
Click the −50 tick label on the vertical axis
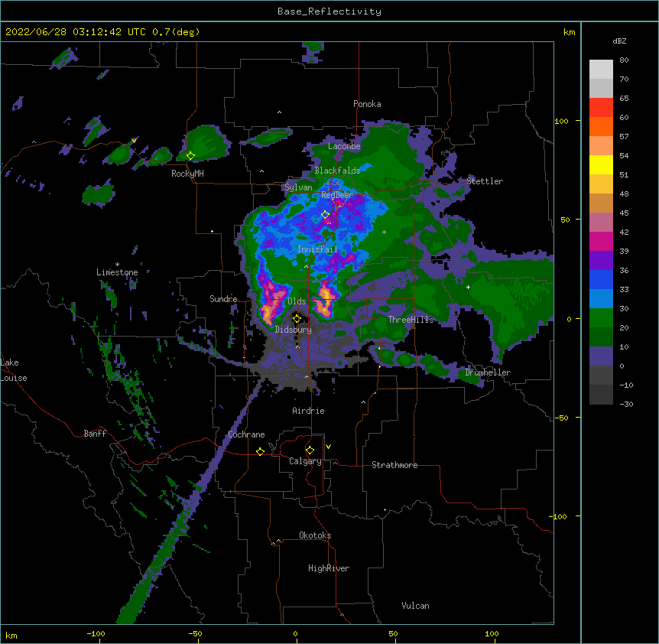coord(560,418)
